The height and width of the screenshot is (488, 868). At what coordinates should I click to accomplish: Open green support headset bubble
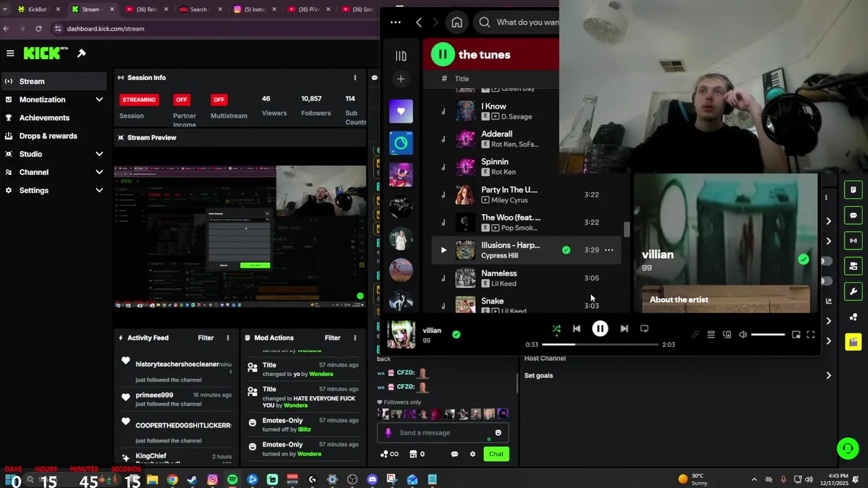pos(847,448)
